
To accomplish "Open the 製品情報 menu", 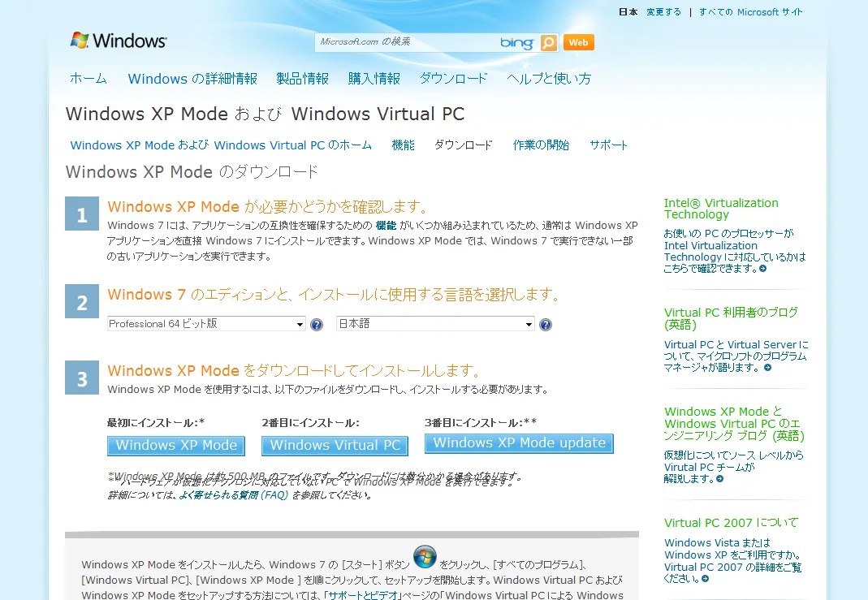I will [302, 79].
